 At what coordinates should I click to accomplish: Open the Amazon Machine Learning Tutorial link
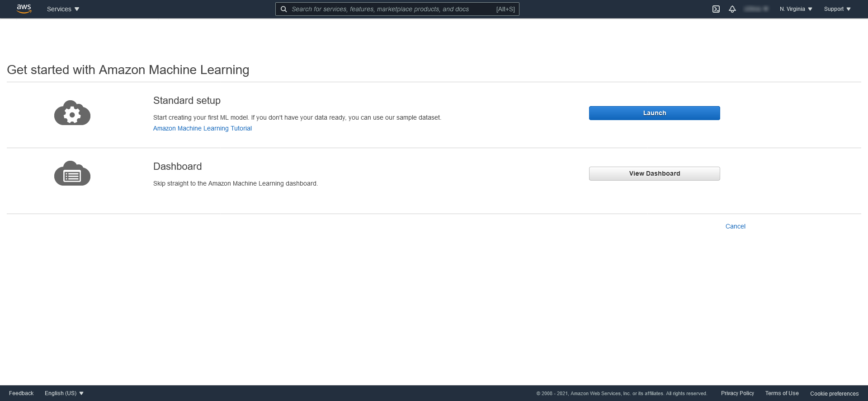click(x=203, y=128)
